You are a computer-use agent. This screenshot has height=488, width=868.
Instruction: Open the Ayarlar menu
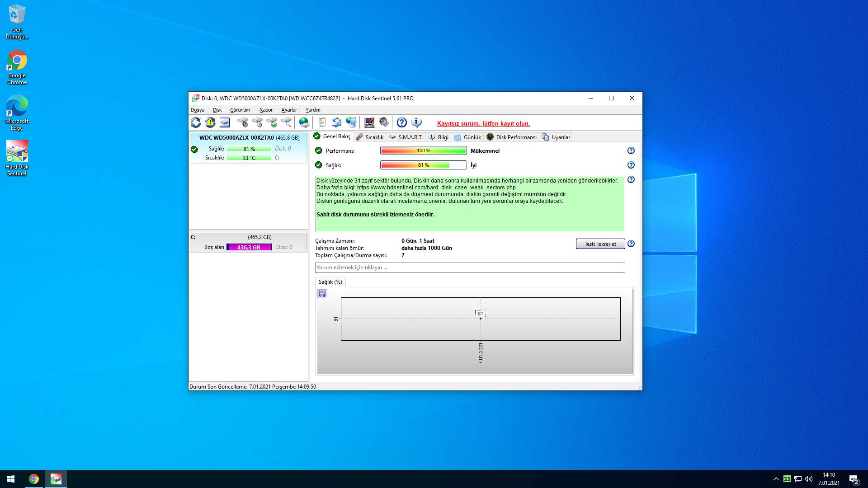click(289, 110)
